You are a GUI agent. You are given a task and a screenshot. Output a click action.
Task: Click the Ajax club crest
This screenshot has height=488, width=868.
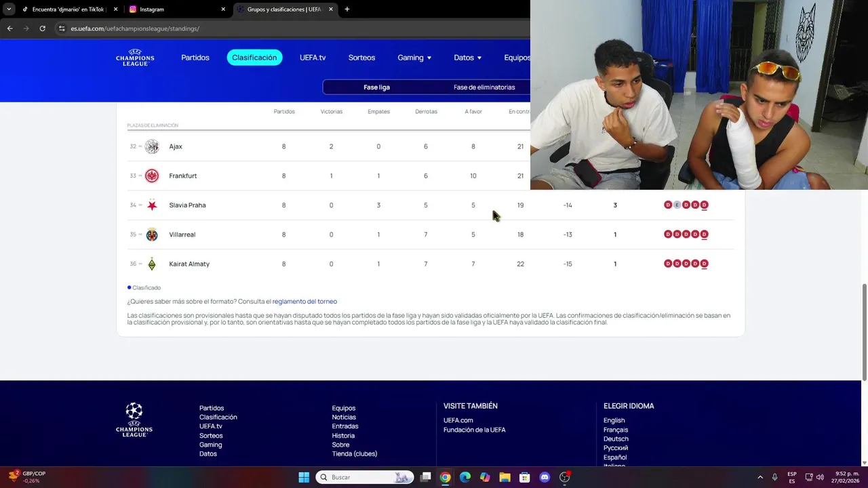152,146
